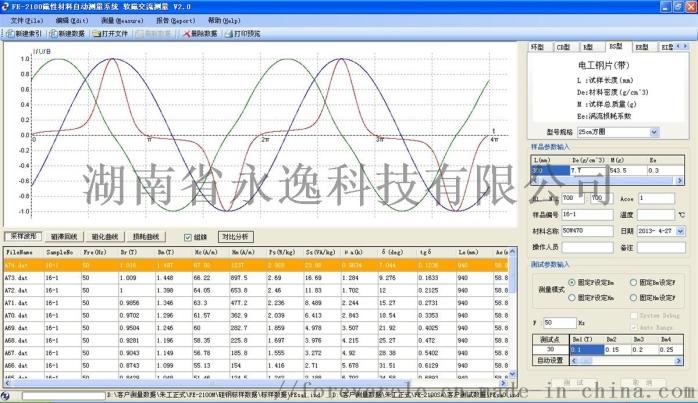Click the 打印预览 (print preview) toolbar icon
The height and width of the screenshot is (403, 698).
click(229, 34)
